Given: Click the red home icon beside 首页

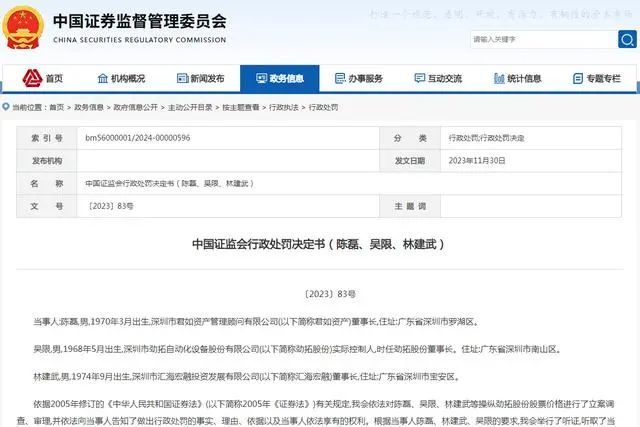Looking at the screenshot, I should (32, 78).
